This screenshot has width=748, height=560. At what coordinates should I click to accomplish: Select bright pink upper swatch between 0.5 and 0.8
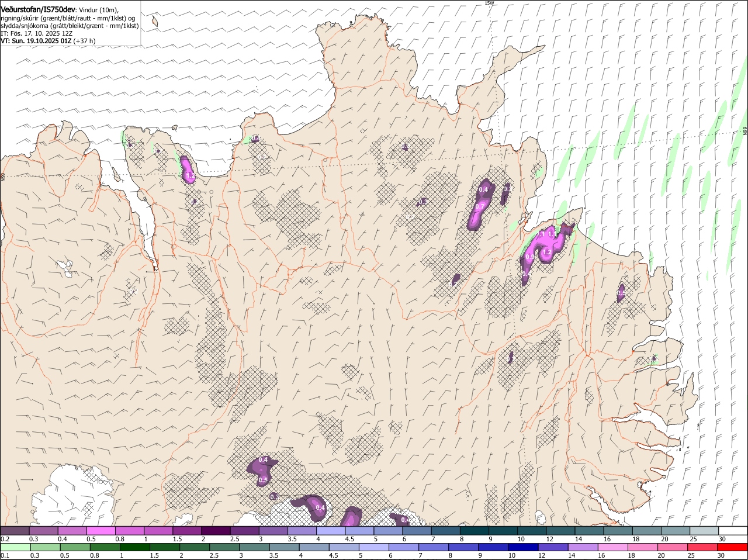click(101, 530)
